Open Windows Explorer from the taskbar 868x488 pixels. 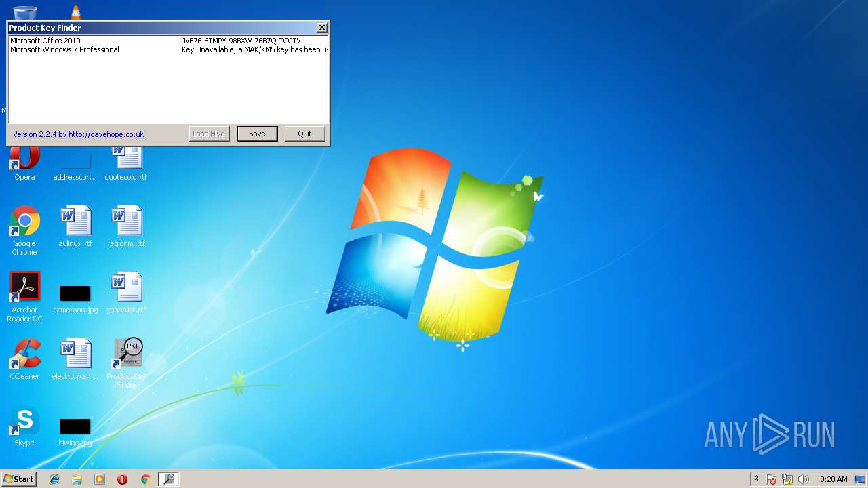77,479
